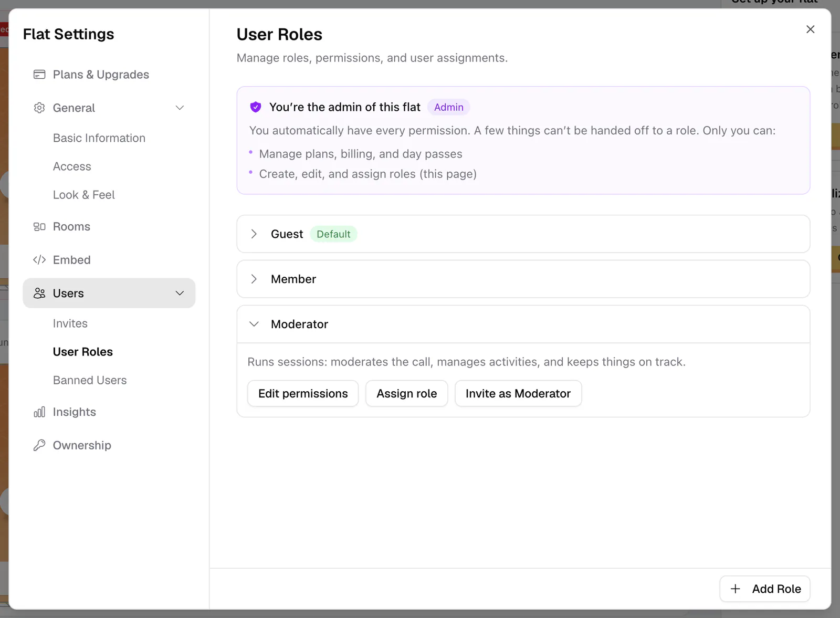Click the Guest role title
The width and height of the screenshot is (840, 618).
click(x=287, y=234)
